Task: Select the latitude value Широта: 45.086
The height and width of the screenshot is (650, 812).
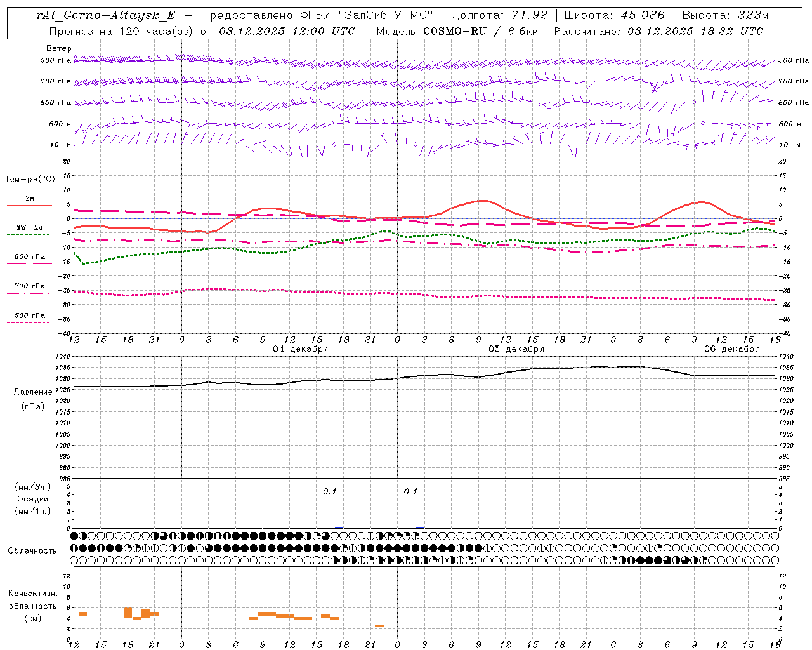Action: click(614, 15)
